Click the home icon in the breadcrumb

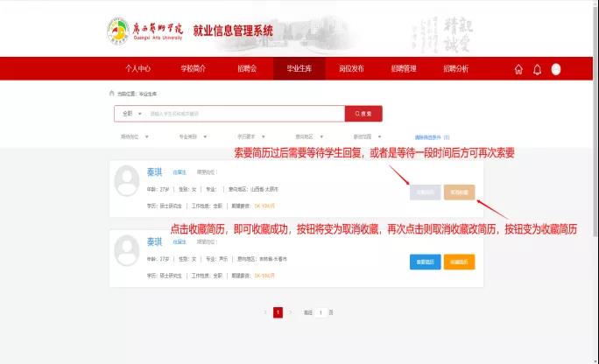111,94
